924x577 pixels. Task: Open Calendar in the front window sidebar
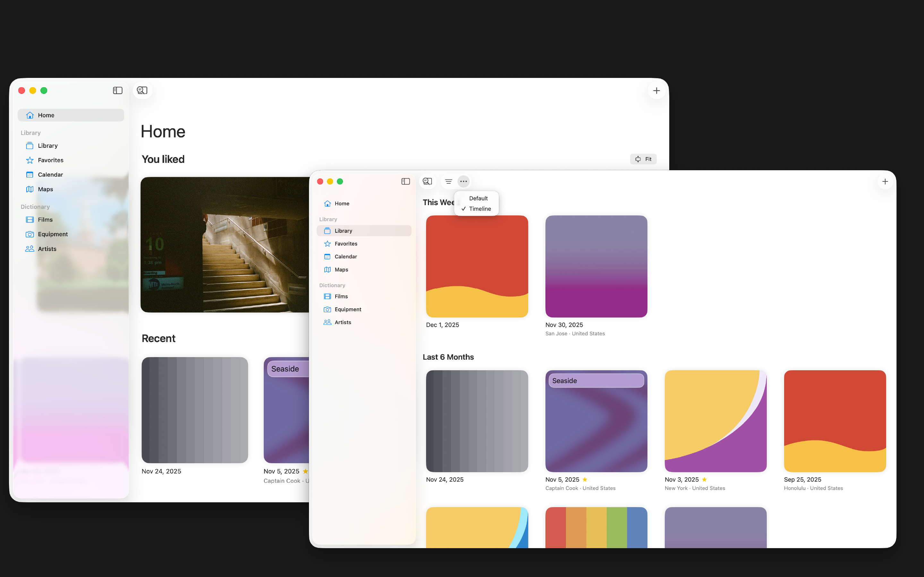coord(345,256)
